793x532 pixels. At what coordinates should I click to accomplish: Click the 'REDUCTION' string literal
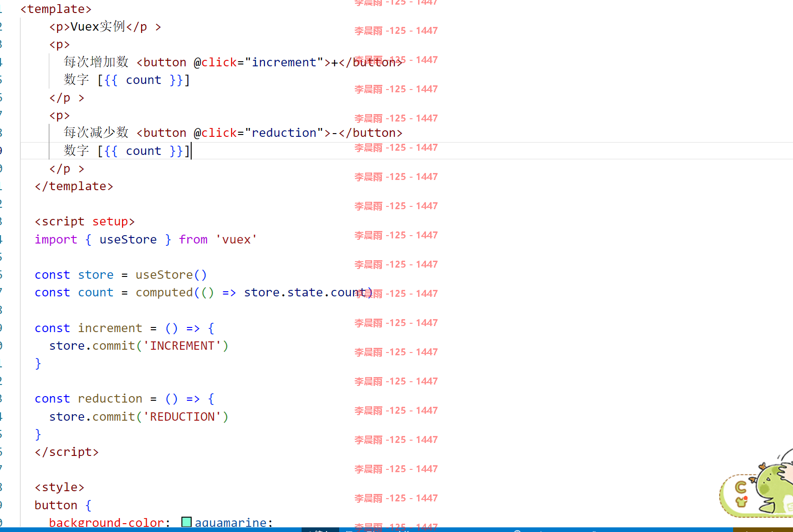click(182, 417)
